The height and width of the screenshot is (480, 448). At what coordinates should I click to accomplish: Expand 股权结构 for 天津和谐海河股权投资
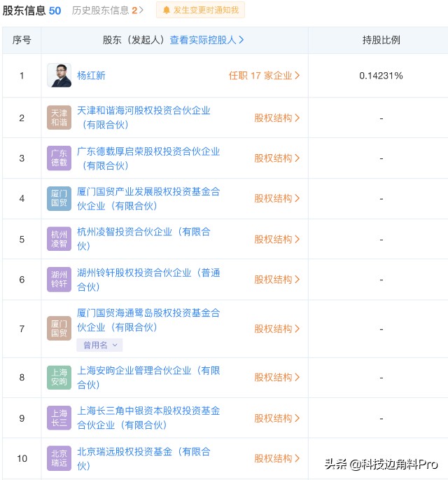[x=276, y=118]
